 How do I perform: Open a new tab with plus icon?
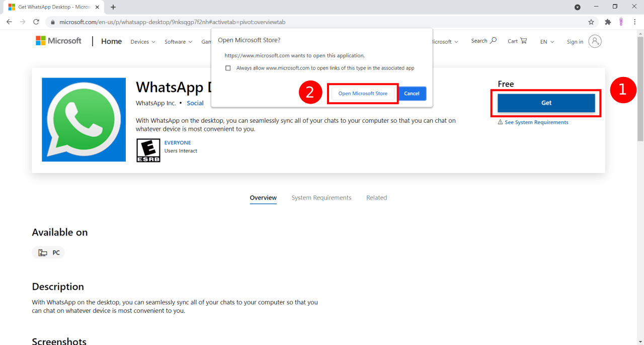[113, 7]
